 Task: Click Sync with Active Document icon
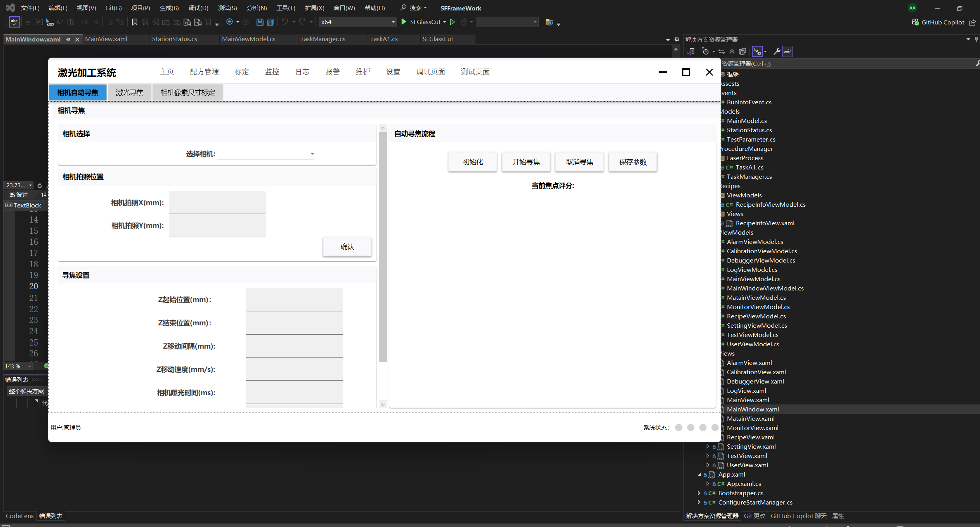[722, 52]
